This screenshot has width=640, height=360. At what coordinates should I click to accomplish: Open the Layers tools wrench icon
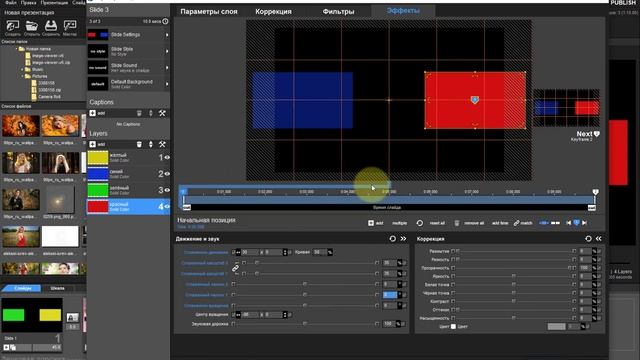(x=162, y=144)
